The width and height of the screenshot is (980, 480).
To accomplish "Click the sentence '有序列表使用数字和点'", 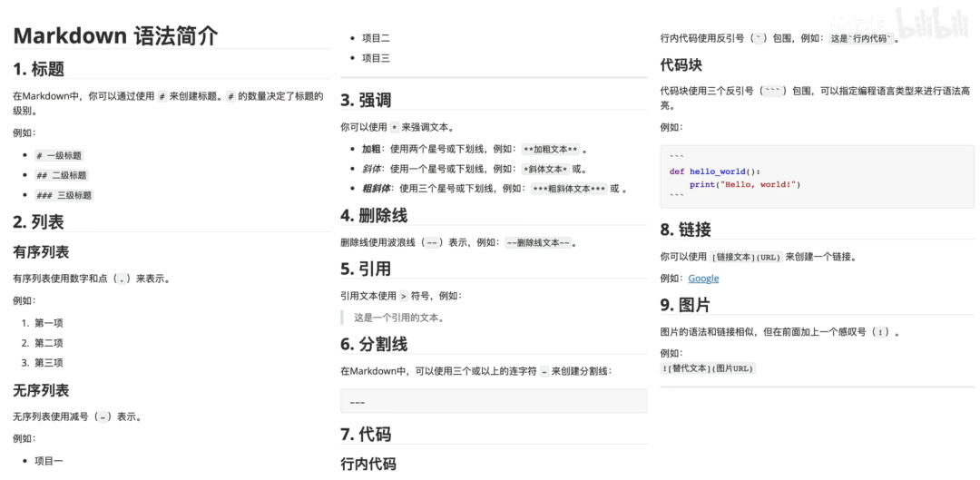I will click(x=92, y=279).
